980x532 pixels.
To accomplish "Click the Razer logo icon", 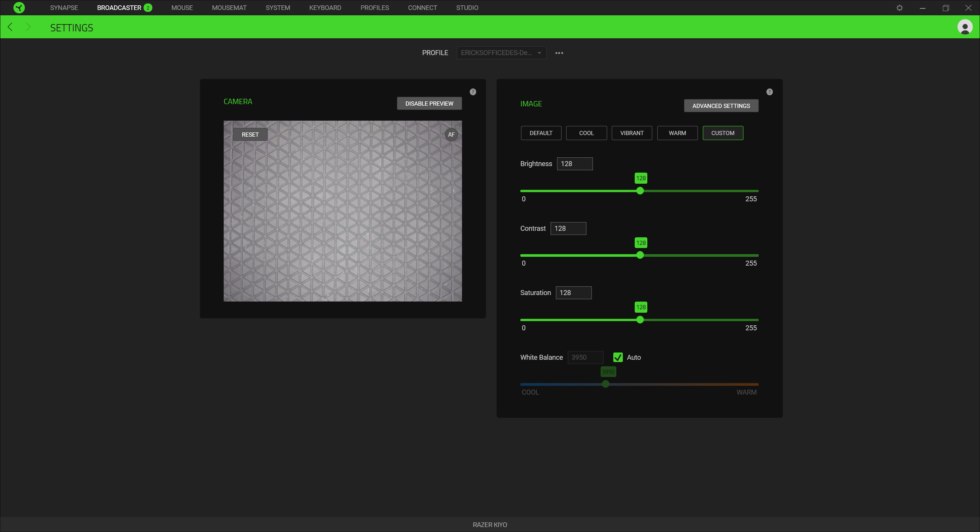I will point(19,8).
